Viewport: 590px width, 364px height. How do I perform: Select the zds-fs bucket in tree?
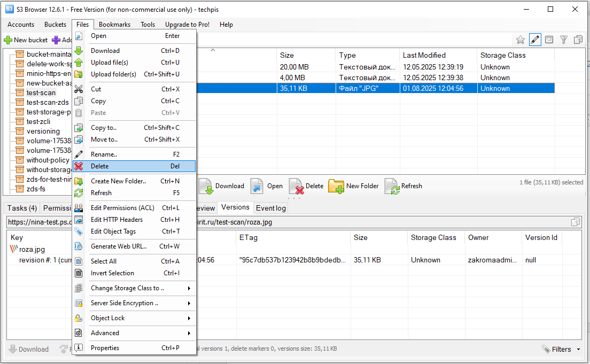[36, 189]
